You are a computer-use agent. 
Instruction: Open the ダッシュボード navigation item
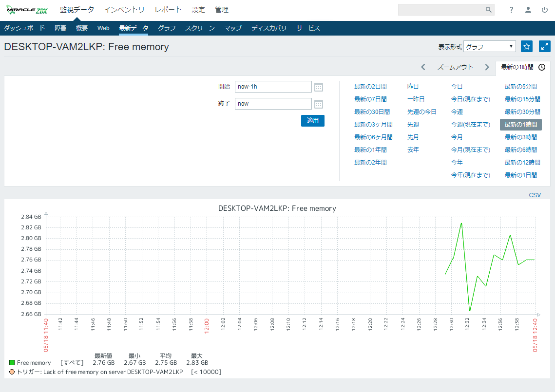tap(24, 28)
